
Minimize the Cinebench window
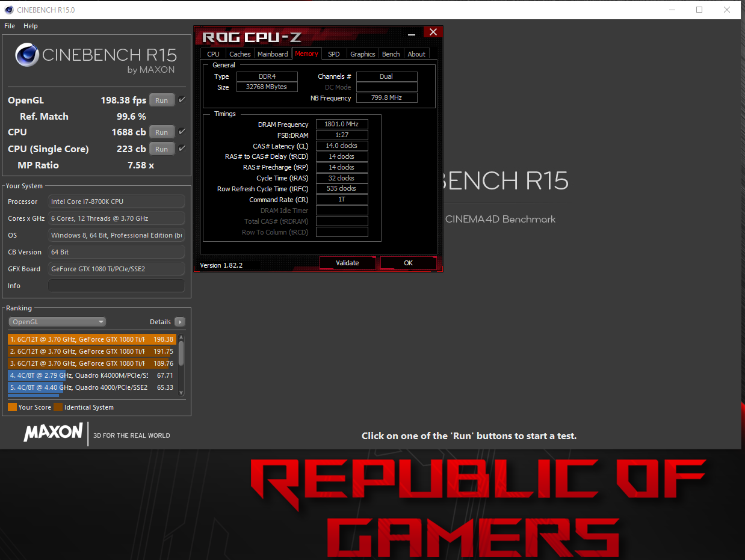pyautogui.click(x=672, y=10)
